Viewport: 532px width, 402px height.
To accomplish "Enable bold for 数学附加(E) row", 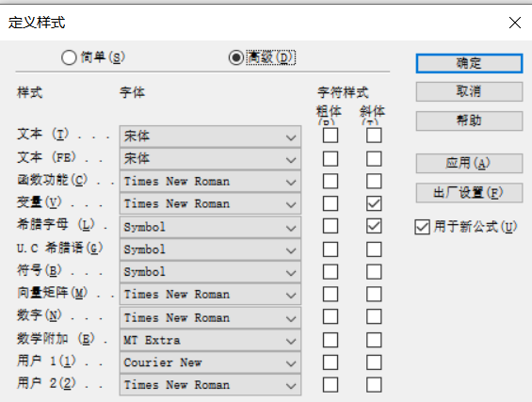I will click(330, 340).
